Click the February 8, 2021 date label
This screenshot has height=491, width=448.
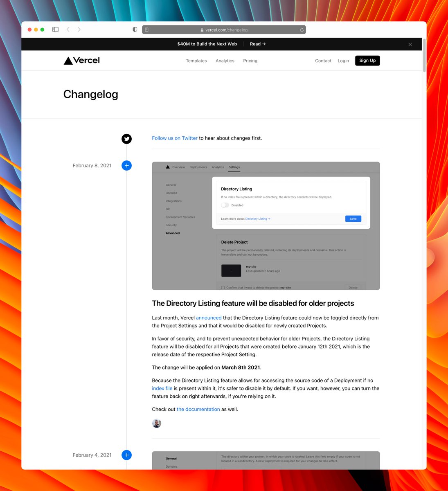92,166
